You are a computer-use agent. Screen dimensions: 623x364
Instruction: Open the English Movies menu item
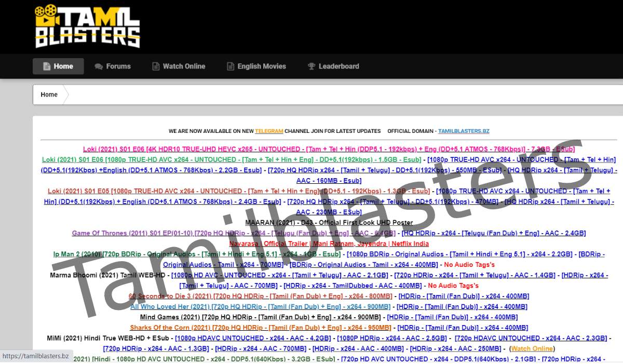(x=256, y=66)
